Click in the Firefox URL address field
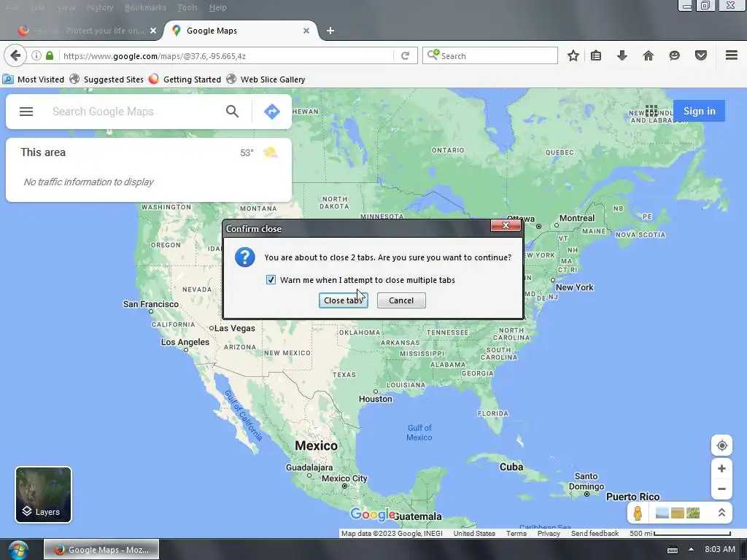This screenshot has width=747, height=560. click(226, 55)
